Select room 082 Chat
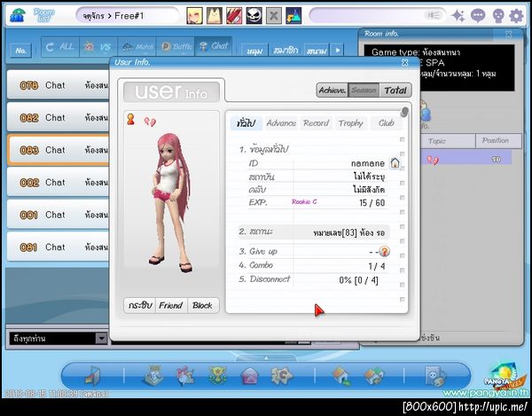The width and height of the screenshot is (532, 416). (58, 117)
